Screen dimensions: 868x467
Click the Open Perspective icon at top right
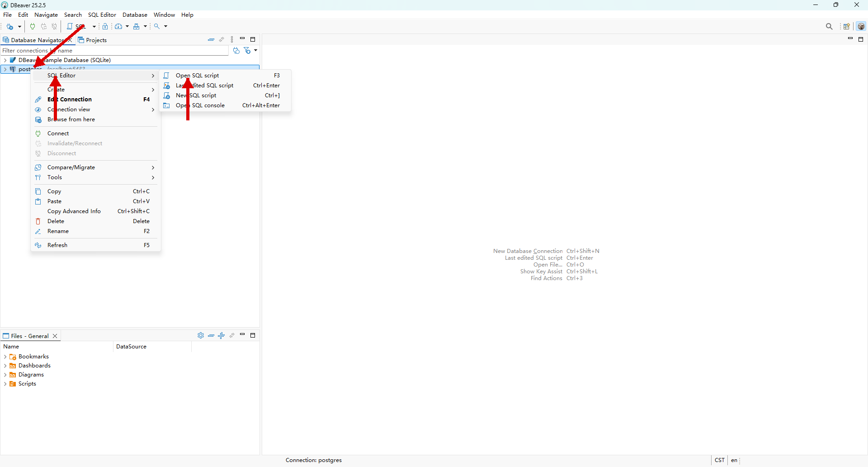point(846,27)
